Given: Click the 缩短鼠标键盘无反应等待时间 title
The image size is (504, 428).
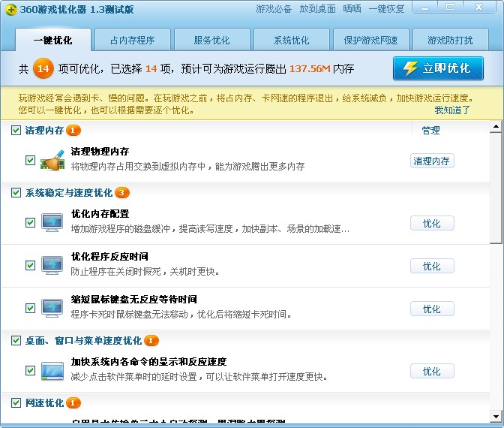Looking at the screenshot, I should tap(134, 300).
